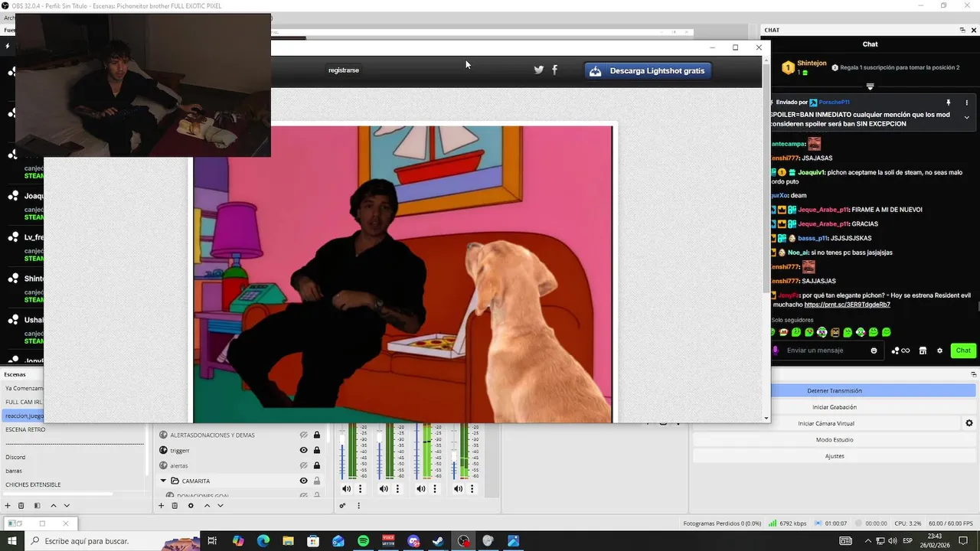Select the Discord scene
The height and width of the screenshot is (551, 980).
tap(15, 457)
